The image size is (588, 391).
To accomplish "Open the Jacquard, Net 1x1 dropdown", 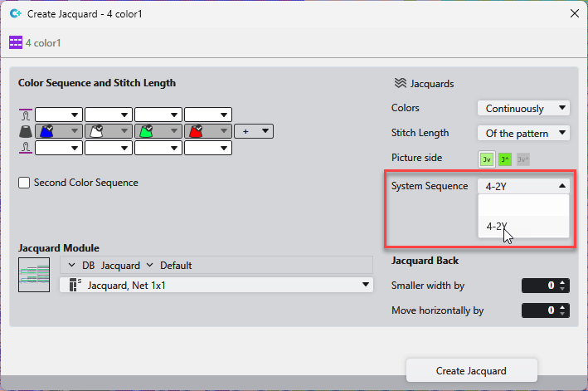I will [216, 286].
